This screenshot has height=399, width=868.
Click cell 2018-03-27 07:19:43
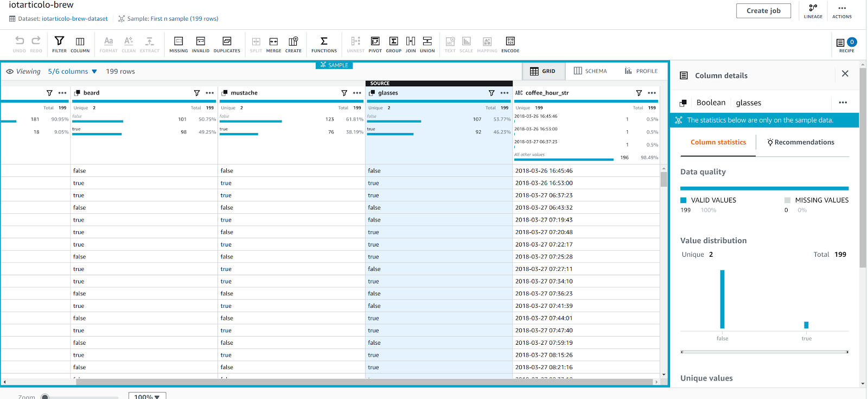pyautogui.click(x=586, y=220)
